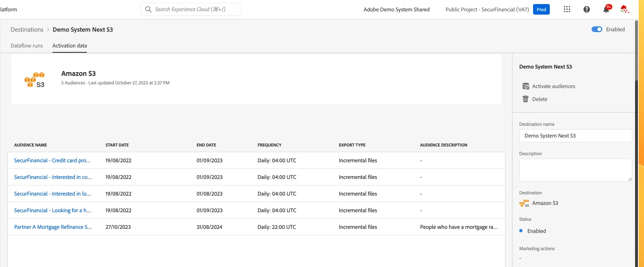Image resolution: width=644 pixels, height=267 pixels.
Task: Click the Demo System Next S3 breadcrumb title
Action: click(83, 30)
